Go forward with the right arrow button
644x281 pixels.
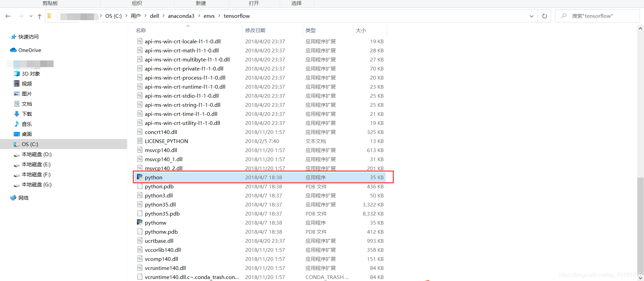(21, 16)
